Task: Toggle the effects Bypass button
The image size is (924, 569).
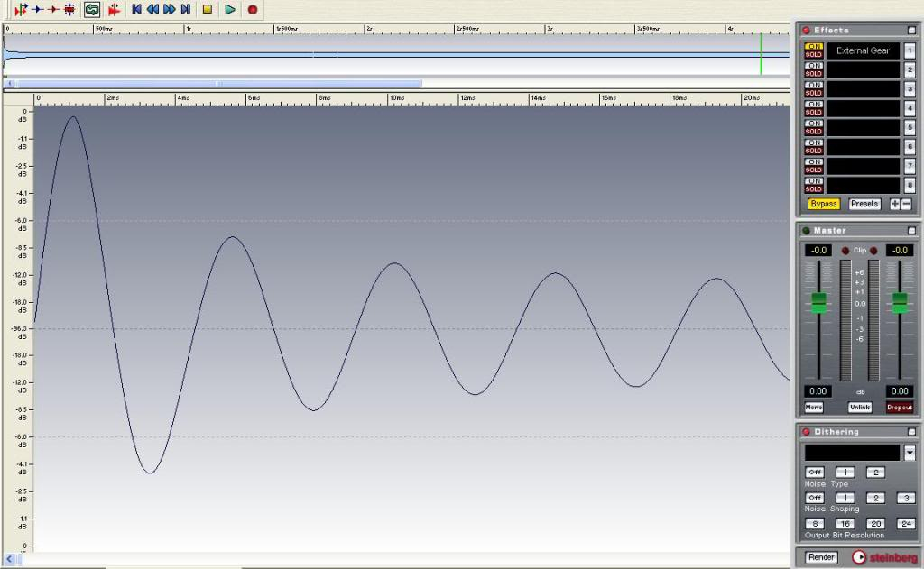Action: (x=823, y=204)
